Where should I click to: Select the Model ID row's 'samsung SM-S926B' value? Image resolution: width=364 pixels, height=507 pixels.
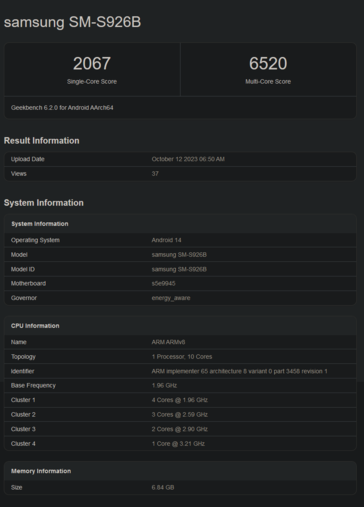pos(179,269)
